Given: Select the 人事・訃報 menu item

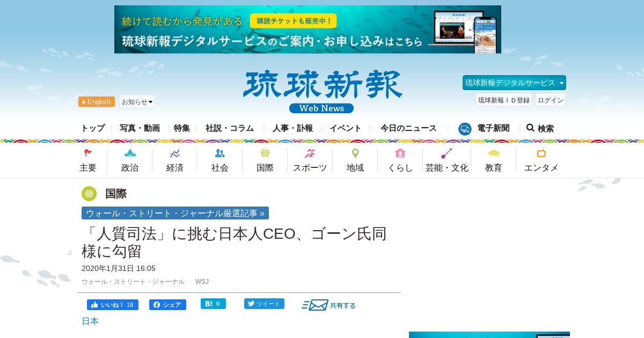Looking at the screenshot, I should click(x=292, y=128).
